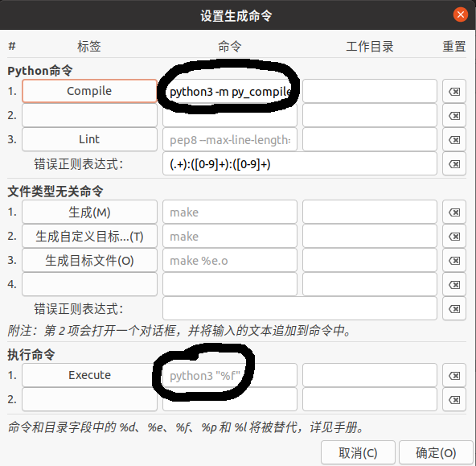Edit the make %e.o command field
The height and width of the screenshot is (466, 476).
(230, 260)
